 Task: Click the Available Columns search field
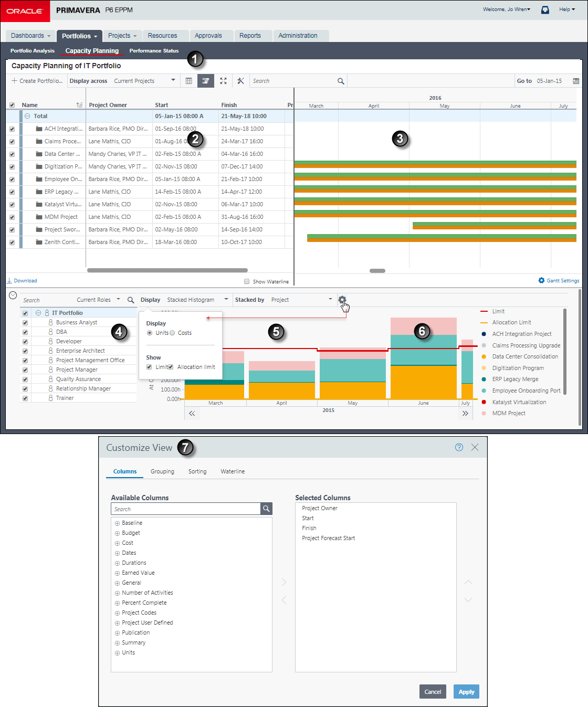[x=186, y=509]
